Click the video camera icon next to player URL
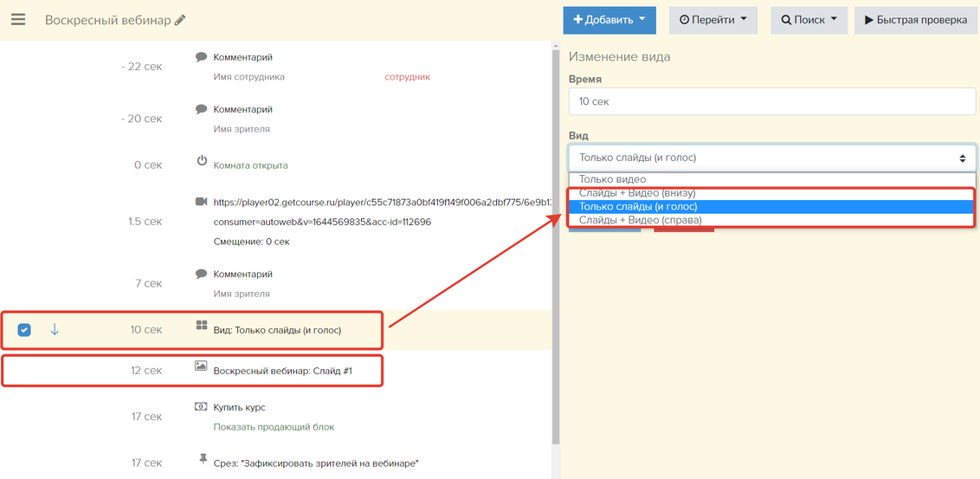The width and height of the screenshot is (980, 479). (x=202, y=202)
